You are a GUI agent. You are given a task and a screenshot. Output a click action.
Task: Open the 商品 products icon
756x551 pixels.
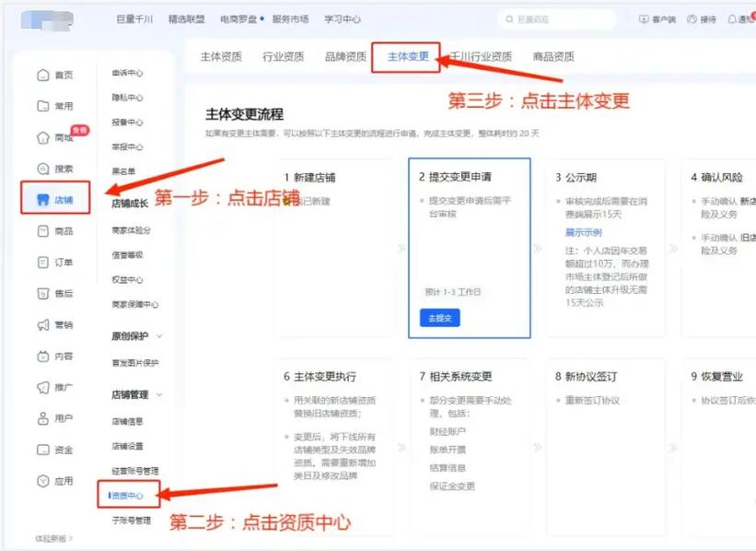[x=43, y=231]
